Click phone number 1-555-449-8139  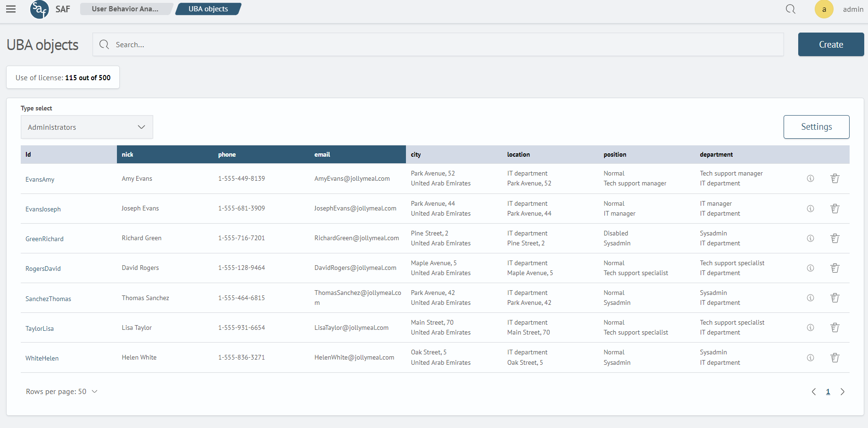point(241,178)
